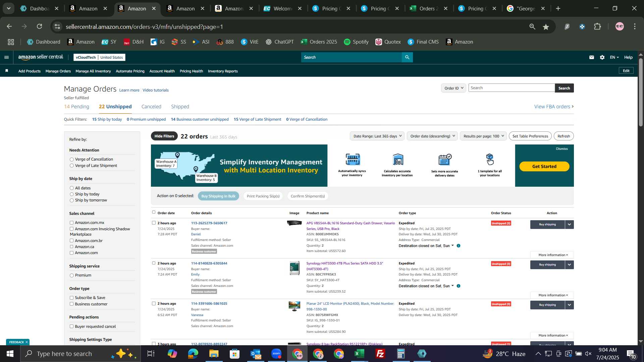644x362 pixels.
Task: Open Account Health menu item
Action: tap(162, 71)
